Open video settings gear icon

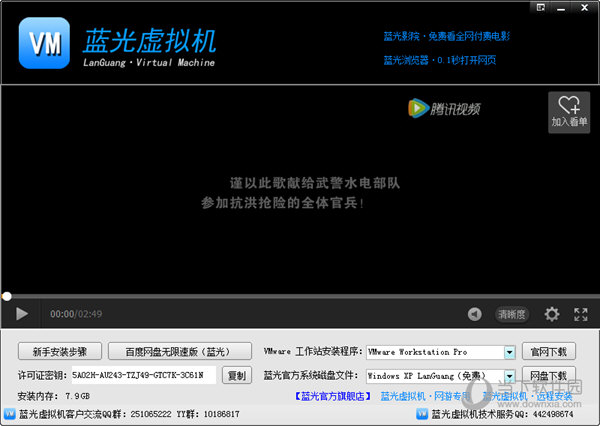[551, 314]
